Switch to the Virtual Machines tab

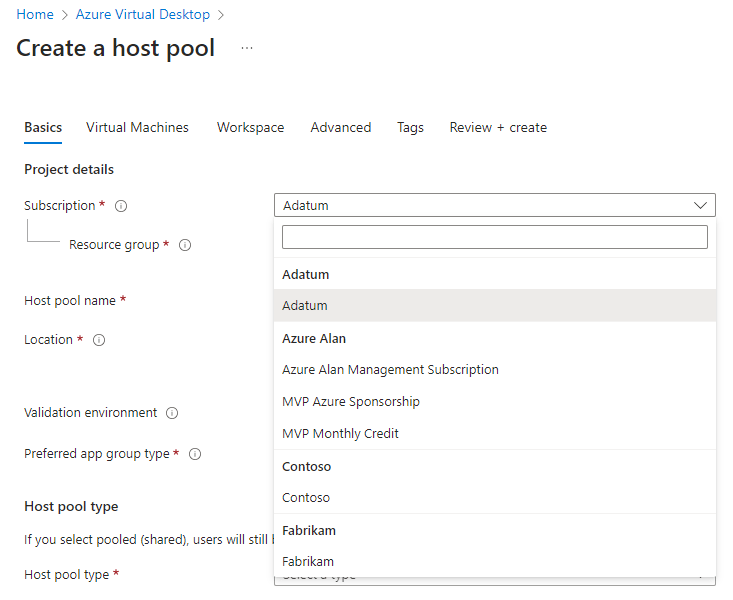tap(137, 128)
